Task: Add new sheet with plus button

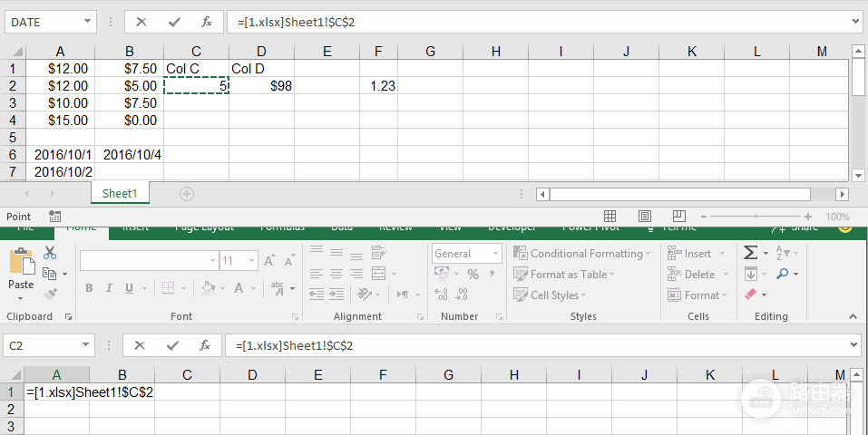Action: 187,194
